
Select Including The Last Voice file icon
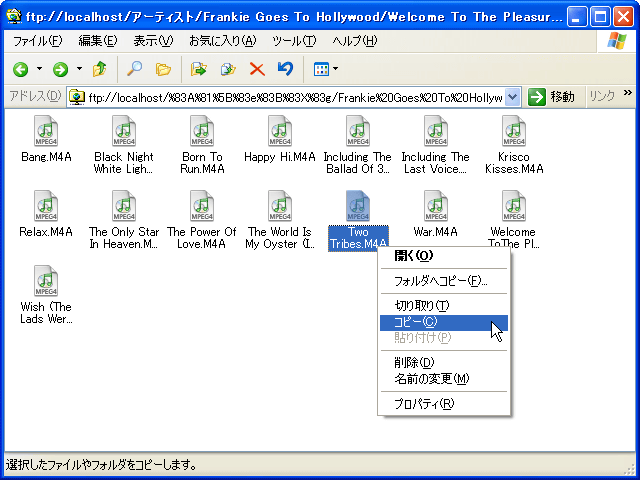tap(436, 131)
